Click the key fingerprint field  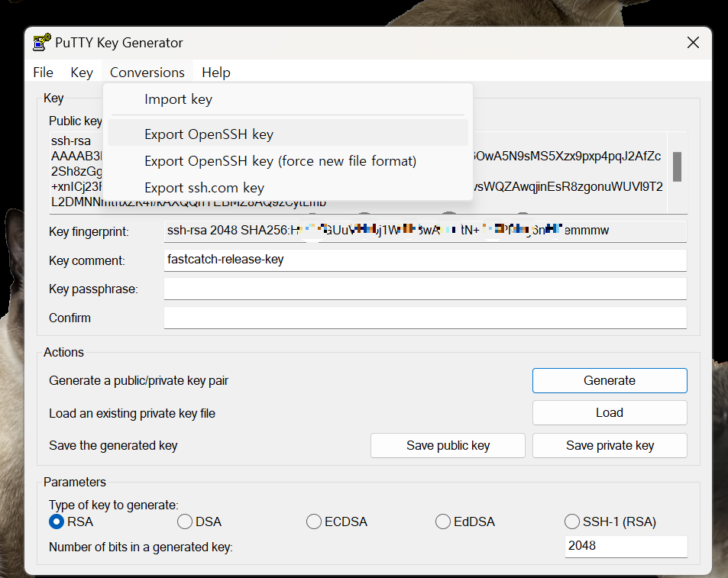click(425, 231)
